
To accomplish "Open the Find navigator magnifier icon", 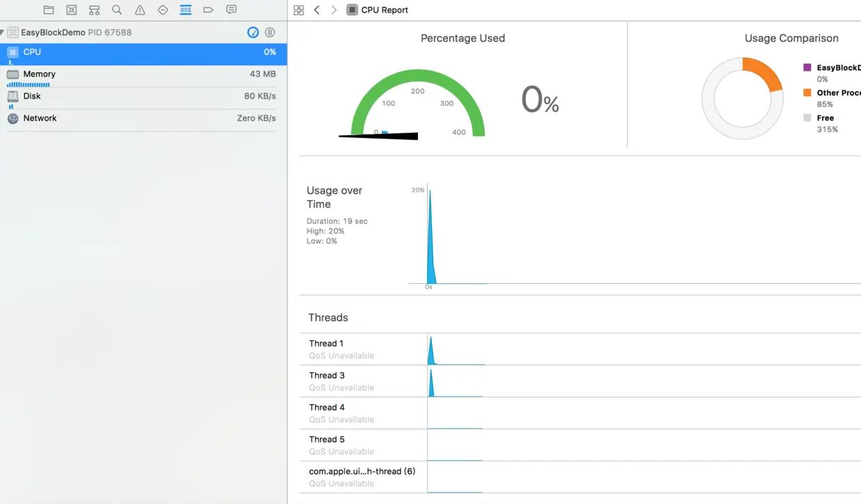I will pyautogui.click(x=117, y=10).
